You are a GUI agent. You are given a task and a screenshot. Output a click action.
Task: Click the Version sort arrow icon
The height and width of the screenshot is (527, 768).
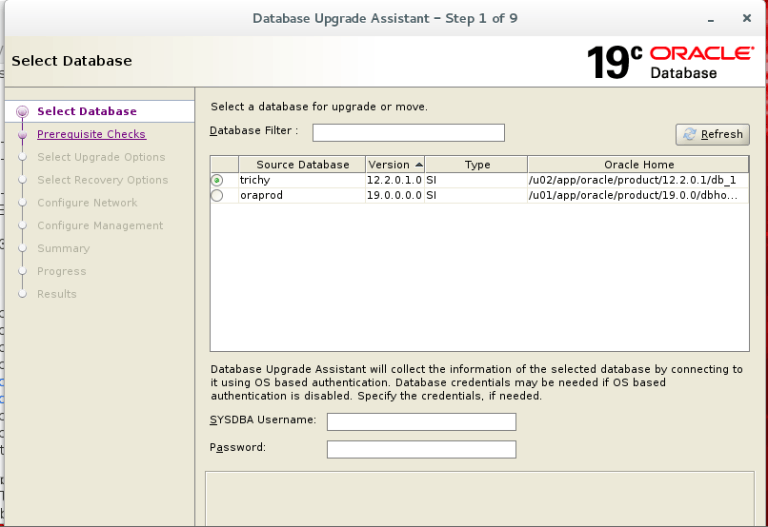point(419,165)
